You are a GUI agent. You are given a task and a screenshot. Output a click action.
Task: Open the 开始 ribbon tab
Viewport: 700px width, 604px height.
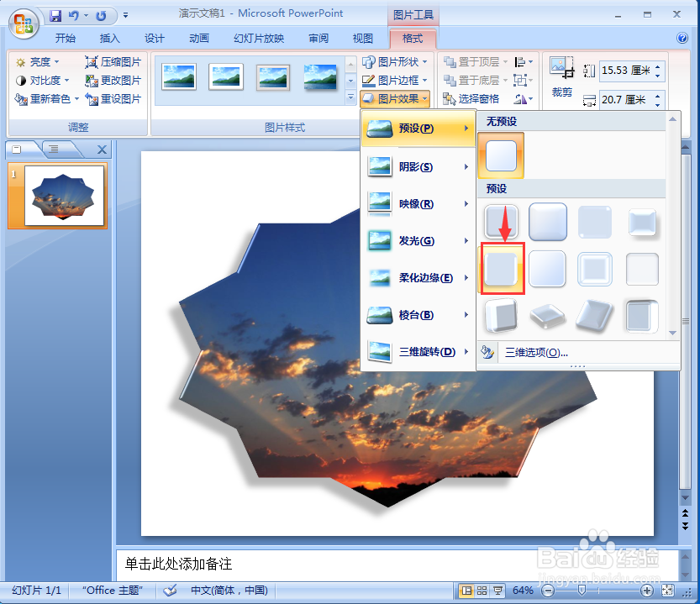(x=66, y=39)
